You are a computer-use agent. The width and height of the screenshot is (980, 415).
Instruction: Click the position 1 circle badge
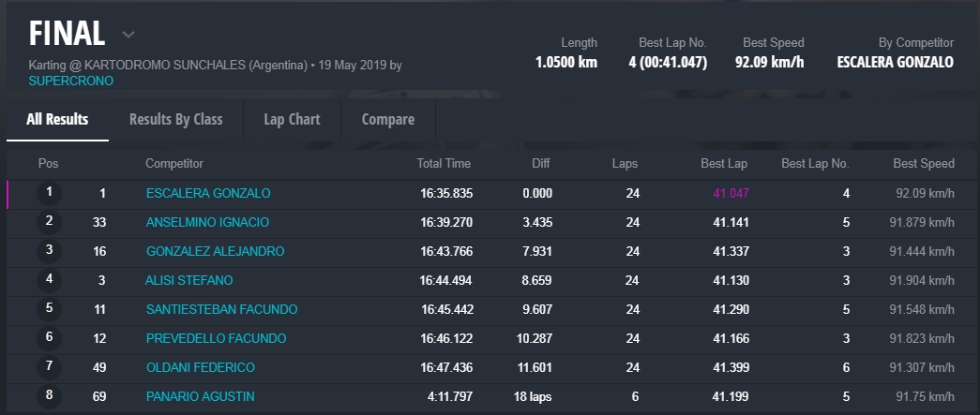tap(49, 193)
